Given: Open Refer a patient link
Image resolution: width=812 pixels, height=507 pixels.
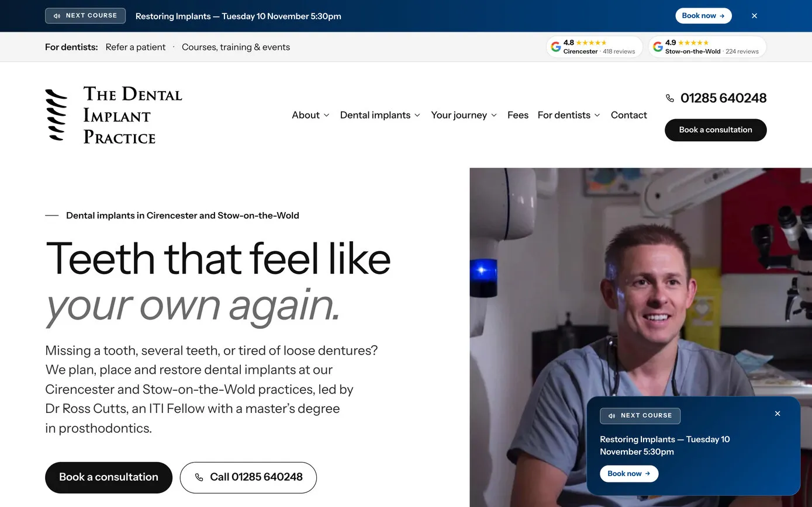Looking at the screenshot, I should (x=136, y=47).
